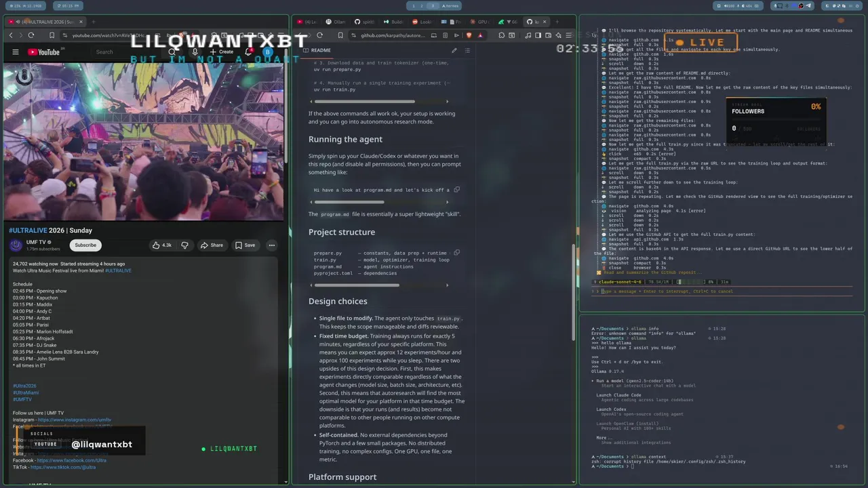Screen dimensions: 868x488
Task: Subscribe to UMF TV channel
Action: (85, 245)
